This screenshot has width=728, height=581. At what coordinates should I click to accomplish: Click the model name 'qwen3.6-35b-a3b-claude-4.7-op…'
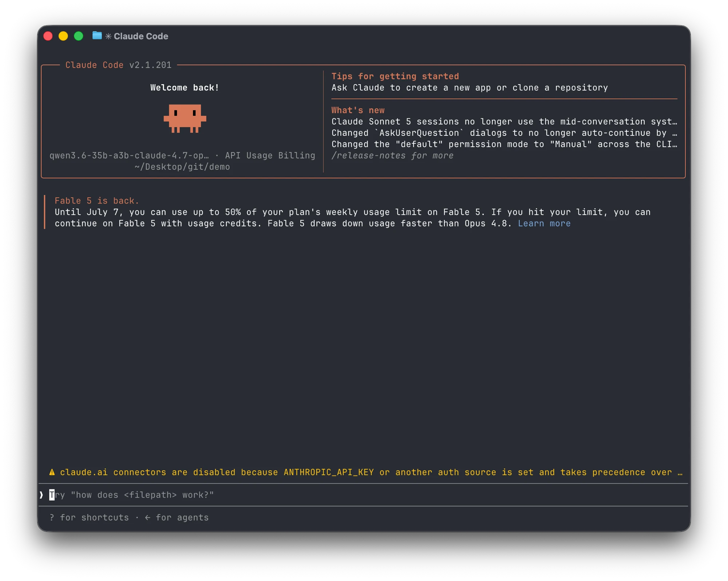[x=129, y=155]
